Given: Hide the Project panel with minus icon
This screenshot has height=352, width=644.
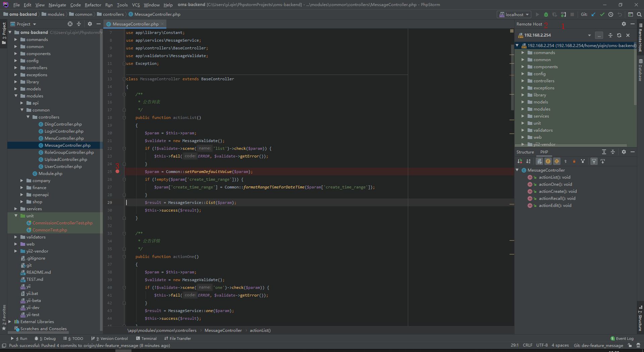Looking at the screenshot, I should click(98, 24).
